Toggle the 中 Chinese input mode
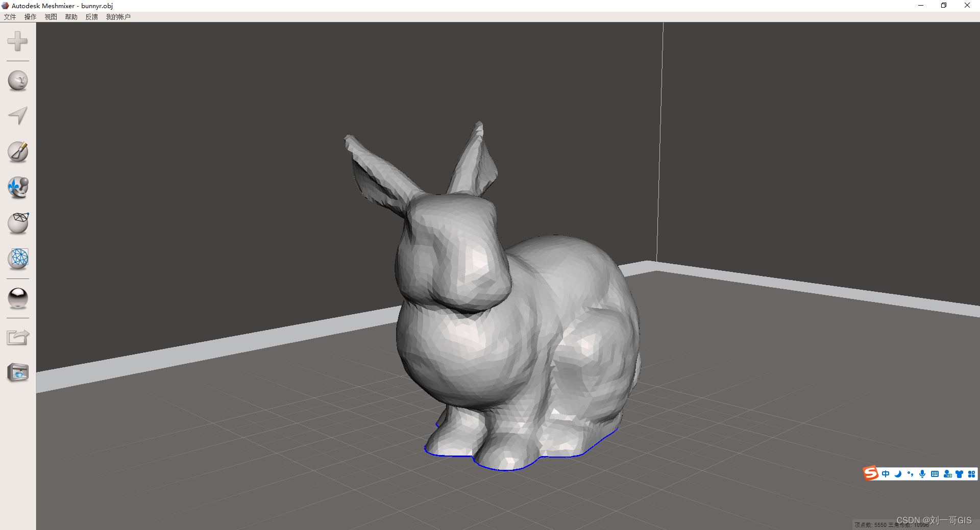This screenshot has width=980, height=530. 886,474
